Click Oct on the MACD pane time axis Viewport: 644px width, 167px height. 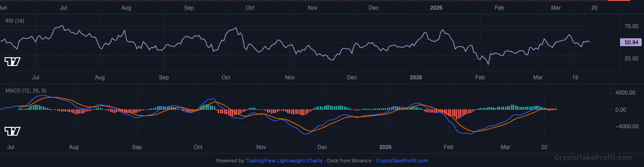[198, 147]
